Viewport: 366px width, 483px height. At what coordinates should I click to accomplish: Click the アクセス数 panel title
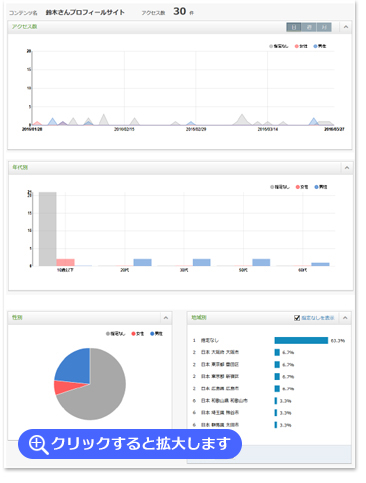(x=24, y=27)
